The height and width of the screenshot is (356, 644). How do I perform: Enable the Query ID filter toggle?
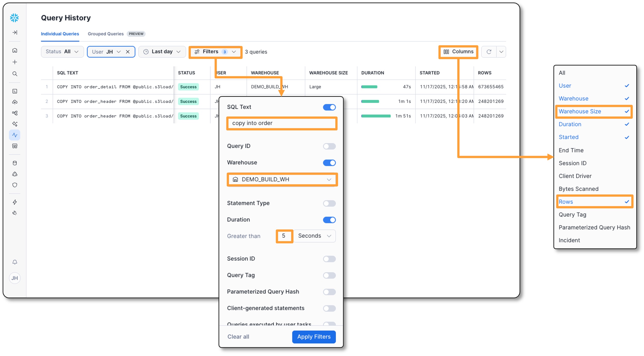click(329, 146)
